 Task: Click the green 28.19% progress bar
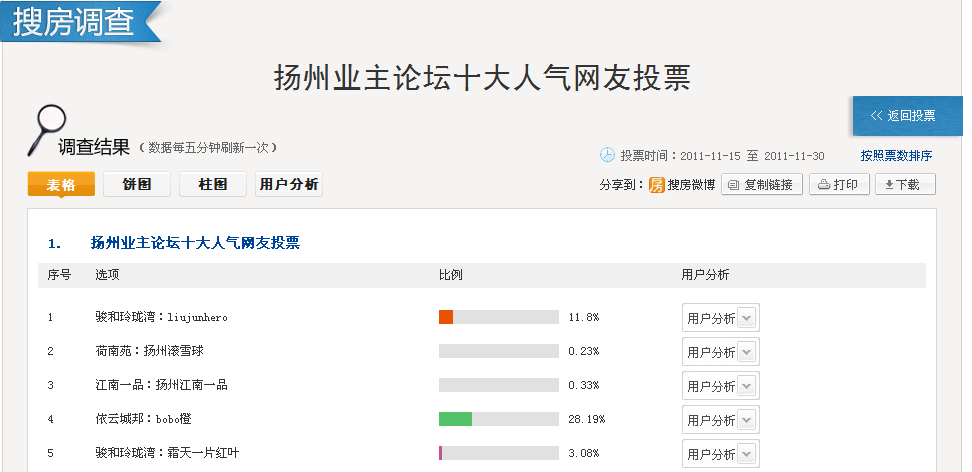click(x=456, y=419)
